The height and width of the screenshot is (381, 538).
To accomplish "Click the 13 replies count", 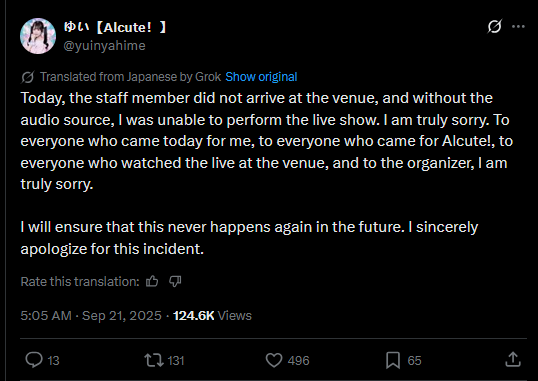I will 53,361.
